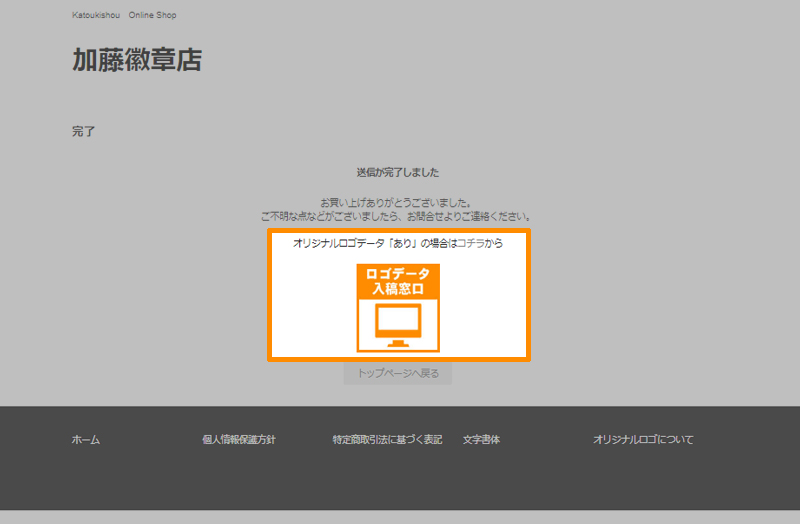Image resolution: width=800 pixels, height=524 pixels.
Task: Open 特定商取引法に基づく表記 footer link
Action: coord(387,439)
